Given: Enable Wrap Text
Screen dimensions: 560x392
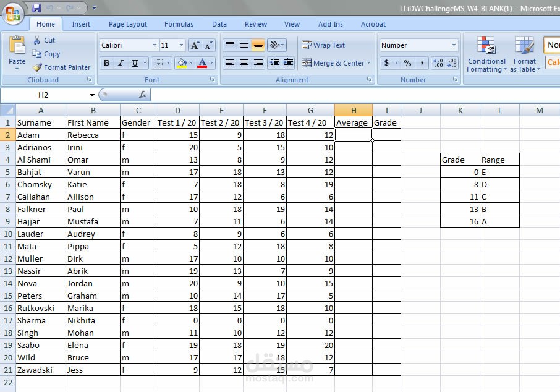Looking at the screenshot, I should pos(323,45).
